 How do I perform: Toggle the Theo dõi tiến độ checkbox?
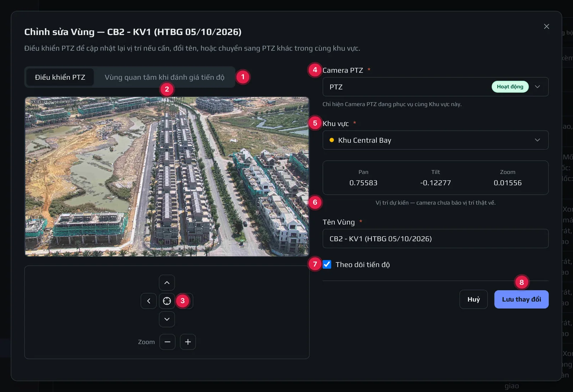[x=327, y=265]
